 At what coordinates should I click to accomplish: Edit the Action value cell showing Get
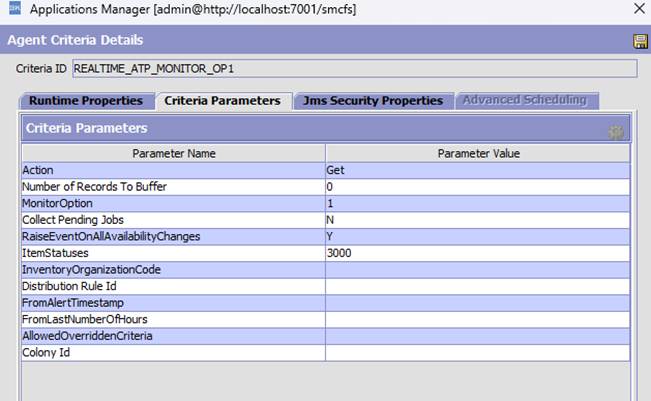click(x=477, y=170)
